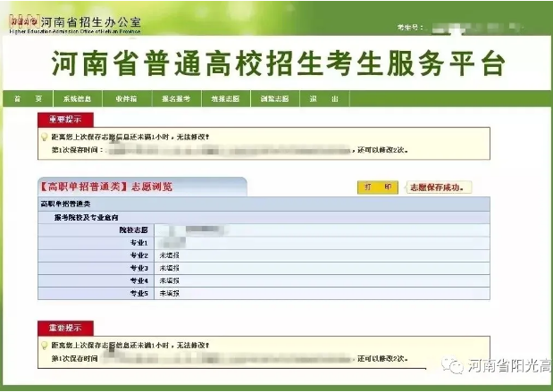Viewport: 553px width, 392px height.
Task: Click 未填报 in the 专业3 row
Action: [x=169, y=268]
